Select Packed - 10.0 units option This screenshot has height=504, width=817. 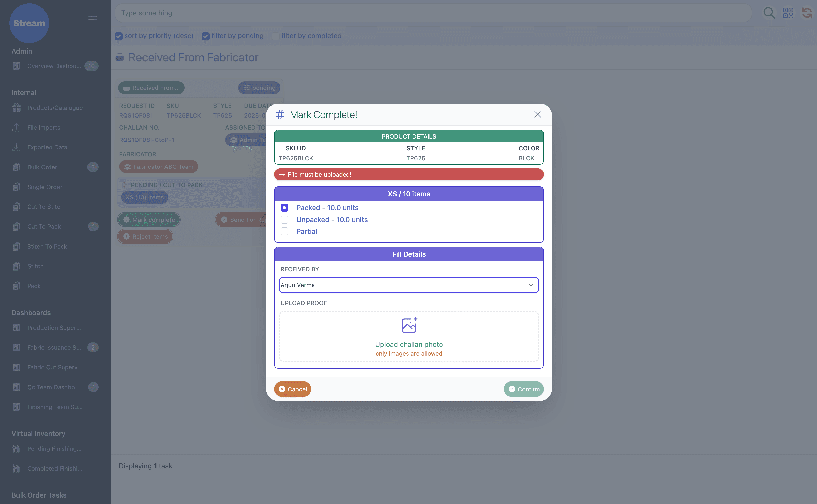pos(284,208)
